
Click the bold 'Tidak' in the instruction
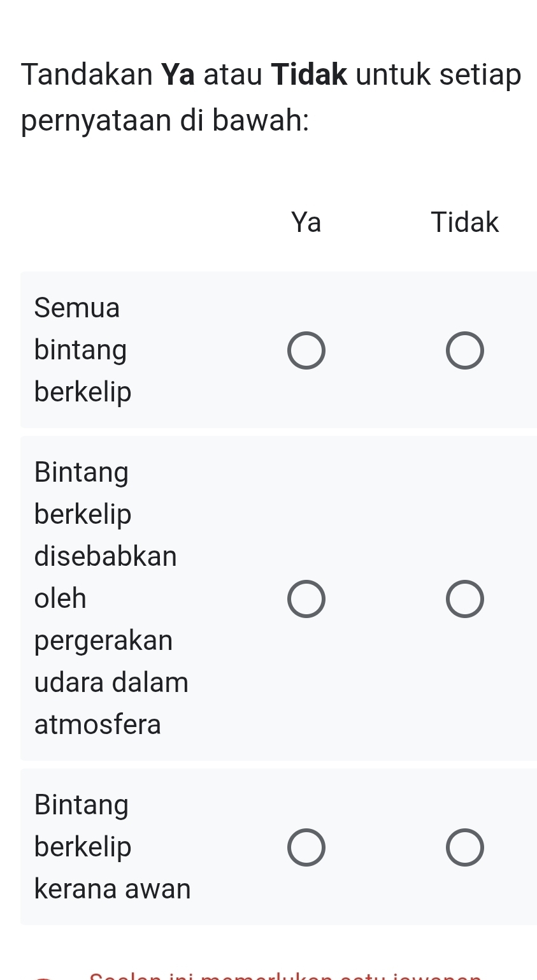click(x=310, y=75)
